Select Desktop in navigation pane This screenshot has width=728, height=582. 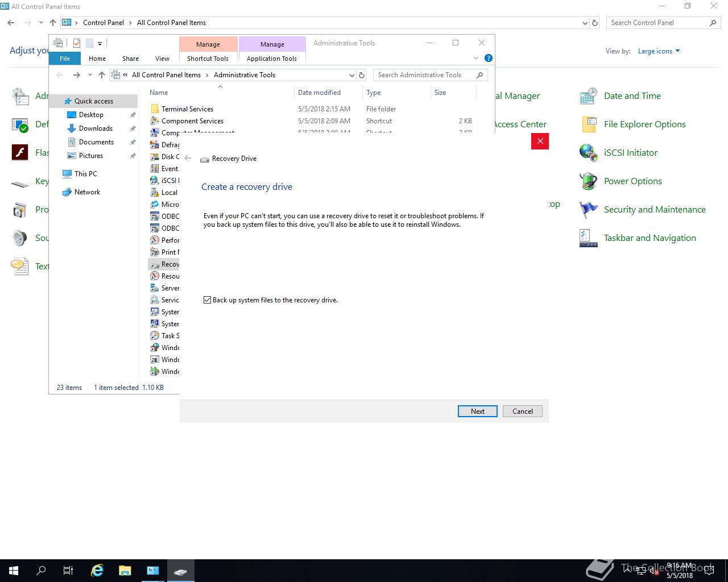[91, 115]
